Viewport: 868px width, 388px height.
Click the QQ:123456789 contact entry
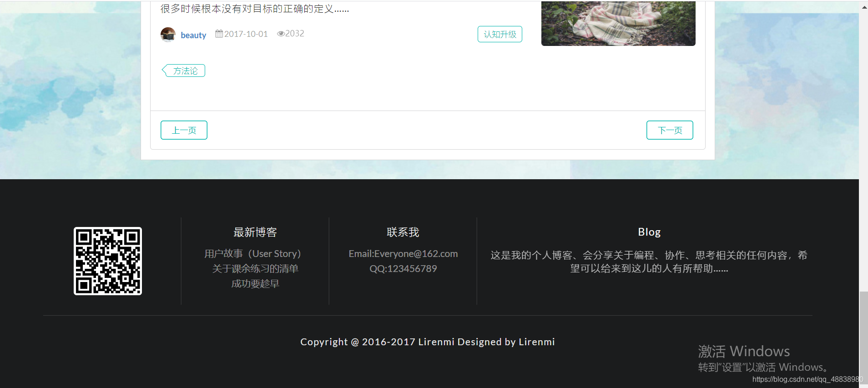click(x=403, y=269)
